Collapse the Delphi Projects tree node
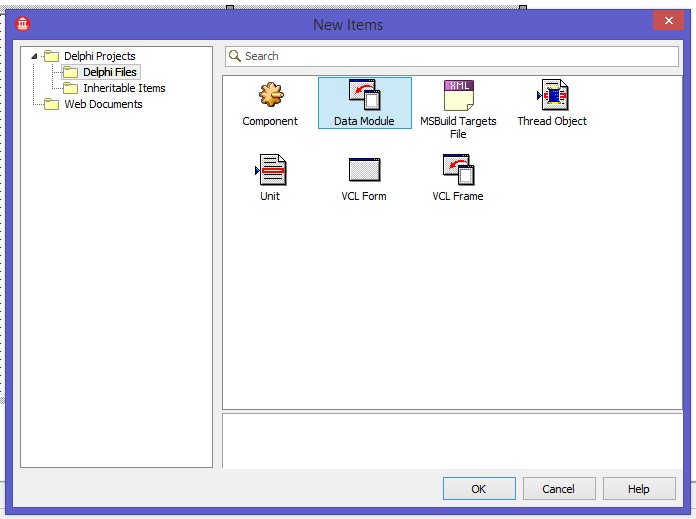The height and width of the screenshot is (519, 696). (x=34, y=56)
